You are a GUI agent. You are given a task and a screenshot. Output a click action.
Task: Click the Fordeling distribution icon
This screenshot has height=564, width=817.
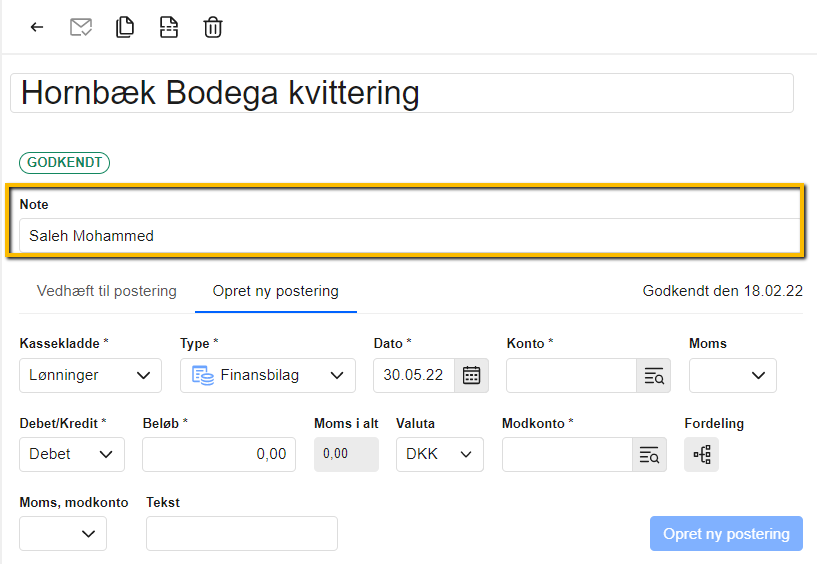coord(702,454)
